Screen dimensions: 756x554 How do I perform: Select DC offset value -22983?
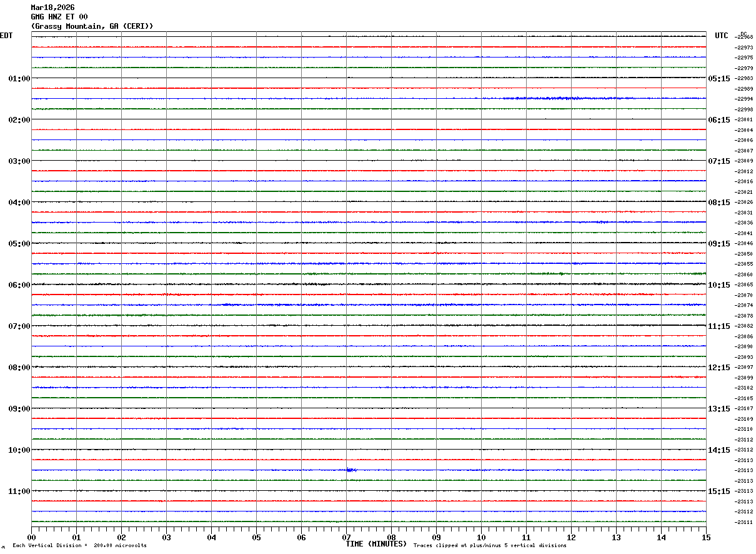point(744,78)
